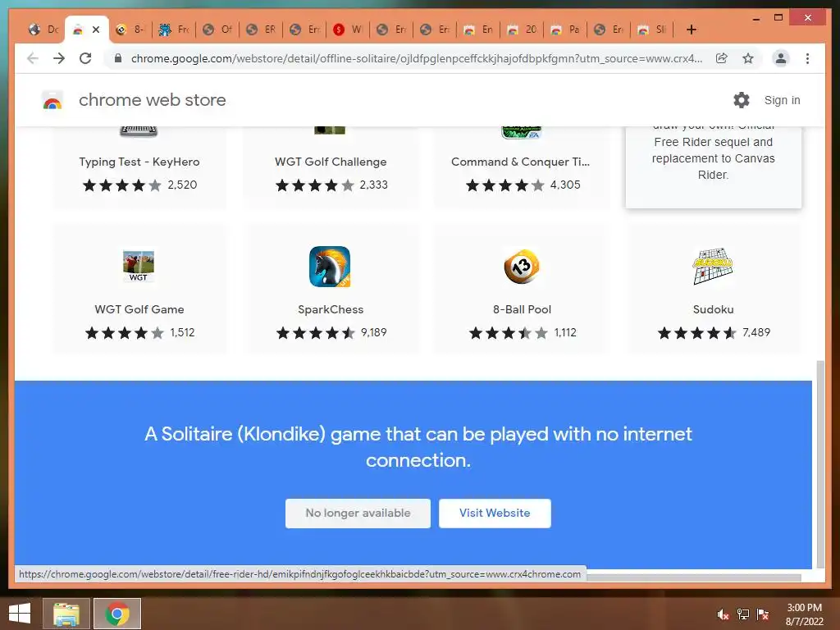This screenshot has height=630, width=840.
Task: Click the SparkChess title text
Action: coord(331,309)
